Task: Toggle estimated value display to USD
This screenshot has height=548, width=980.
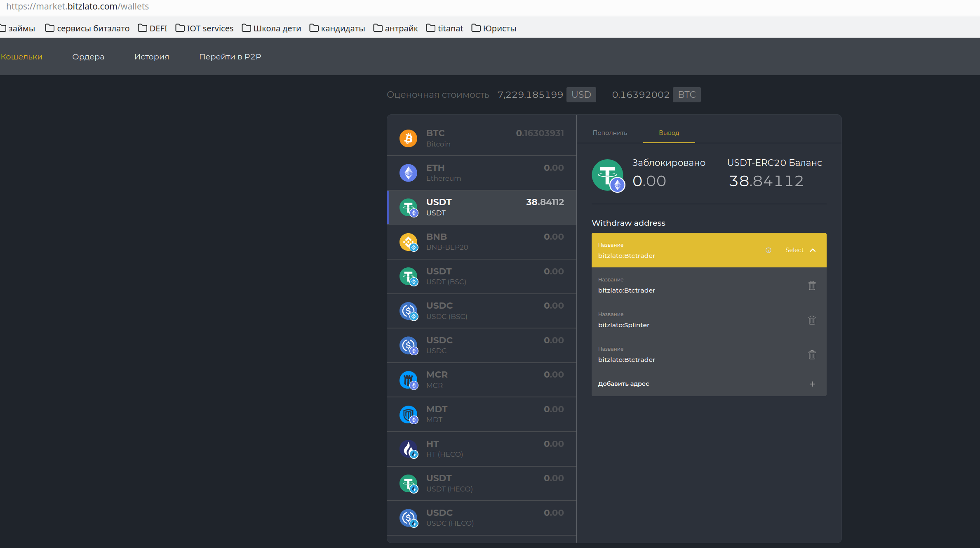Action: [581, 94]
